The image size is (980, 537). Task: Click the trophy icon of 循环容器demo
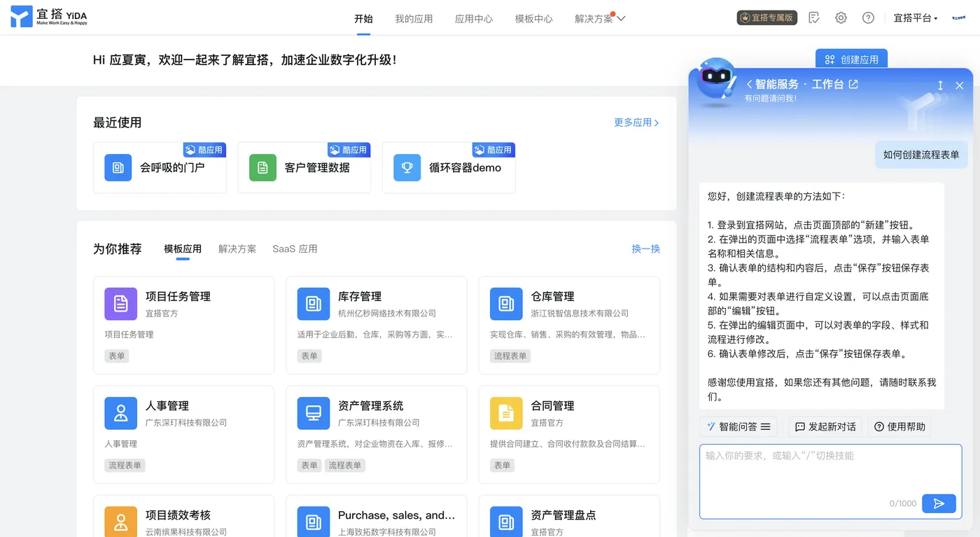coord(407,168)
